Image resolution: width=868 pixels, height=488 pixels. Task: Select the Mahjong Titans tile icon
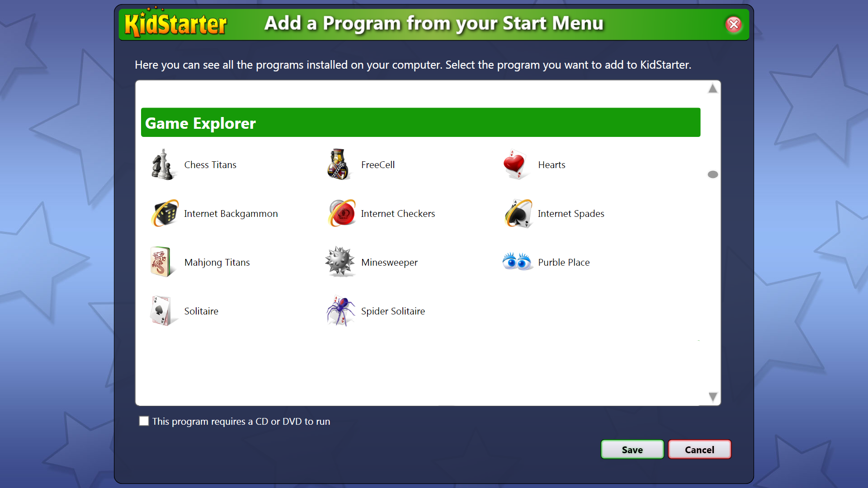160,262
